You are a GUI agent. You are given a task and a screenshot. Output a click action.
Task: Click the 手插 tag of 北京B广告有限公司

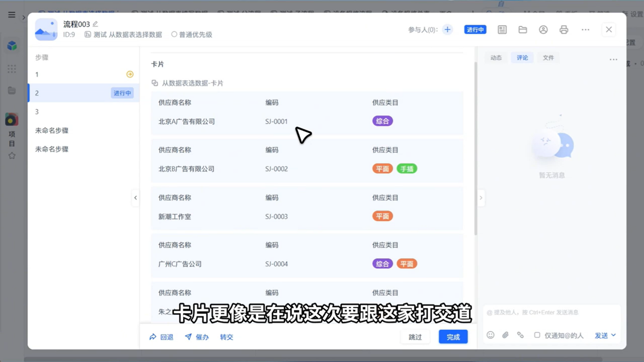pyautogui.click(x=407, y=169)
